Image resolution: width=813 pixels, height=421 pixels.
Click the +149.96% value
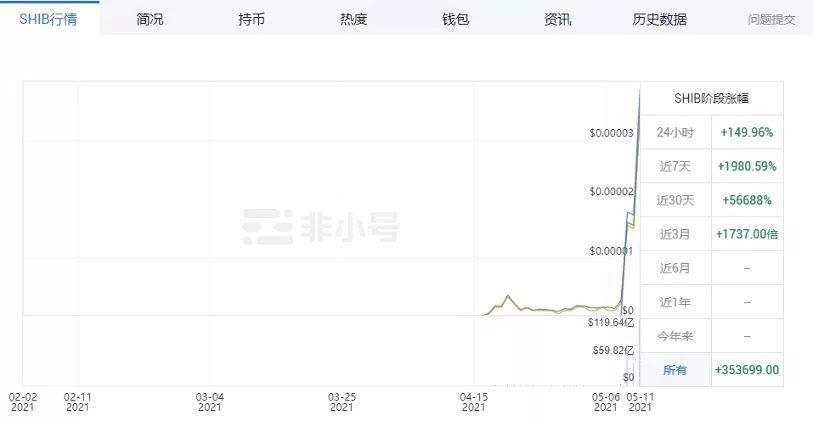[747, 132]
